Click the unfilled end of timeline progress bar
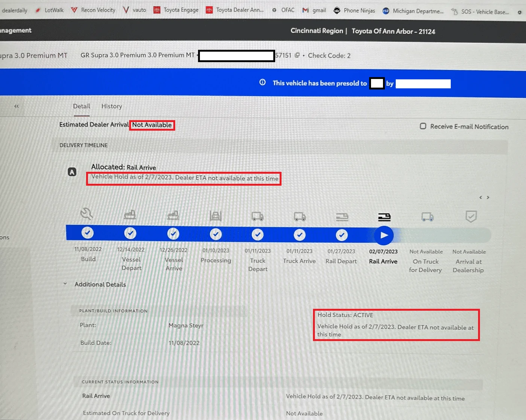 click(446, 235)
